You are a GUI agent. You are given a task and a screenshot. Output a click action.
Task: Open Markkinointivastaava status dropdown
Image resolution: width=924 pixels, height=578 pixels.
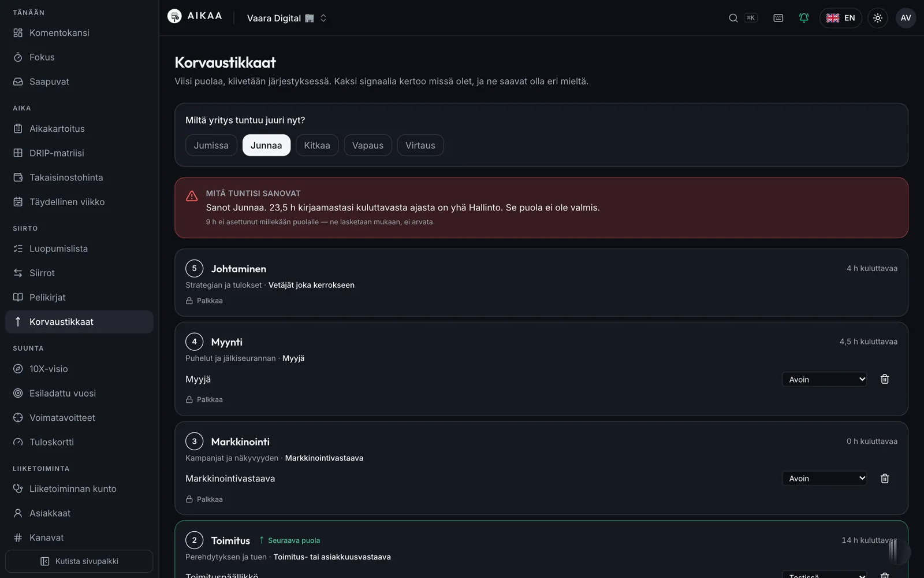pyautogui.click(x=825, y=479)
